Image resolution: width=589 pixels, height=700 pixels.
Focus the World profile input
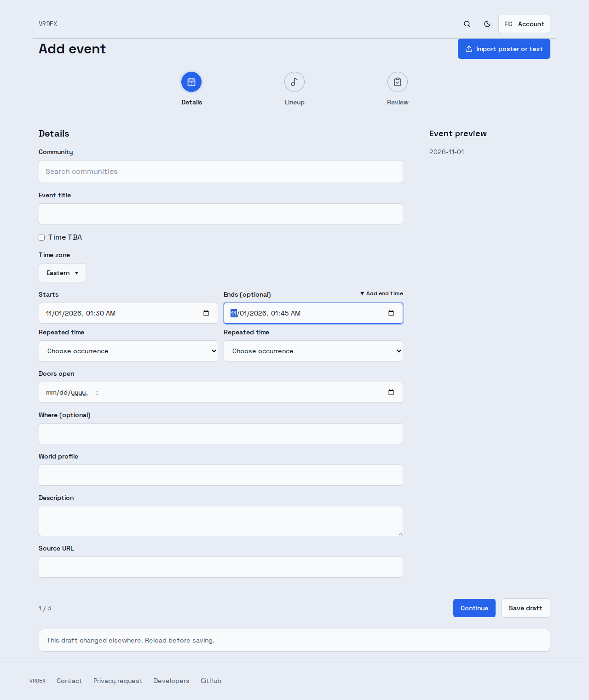221,475
